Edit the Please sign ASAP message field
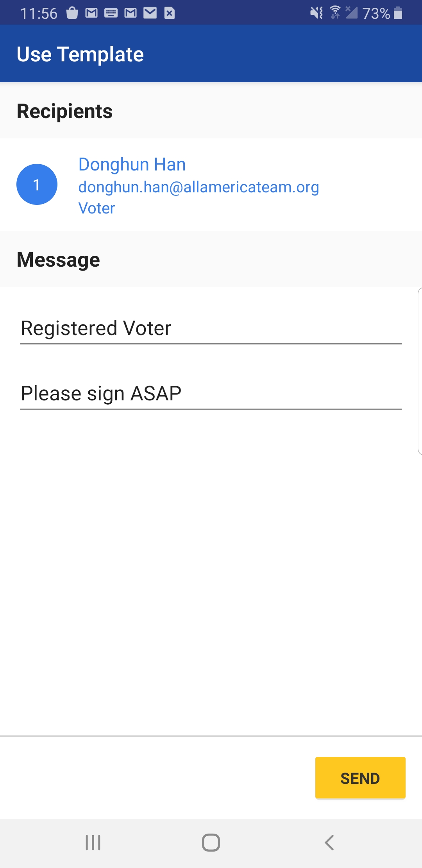The height and width of the screenshot is (868, 422). click(211, 393)
